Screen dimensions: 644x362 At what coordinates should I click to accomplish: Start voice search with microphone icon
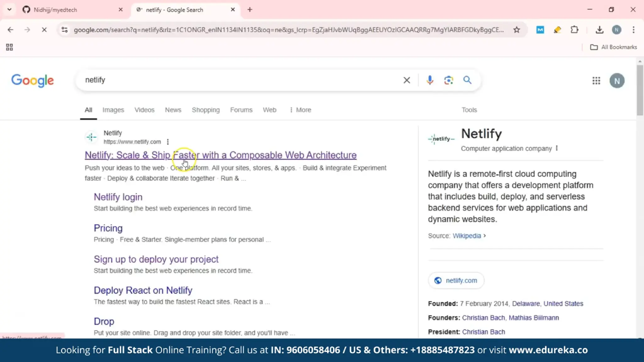(x=430, y=80)
